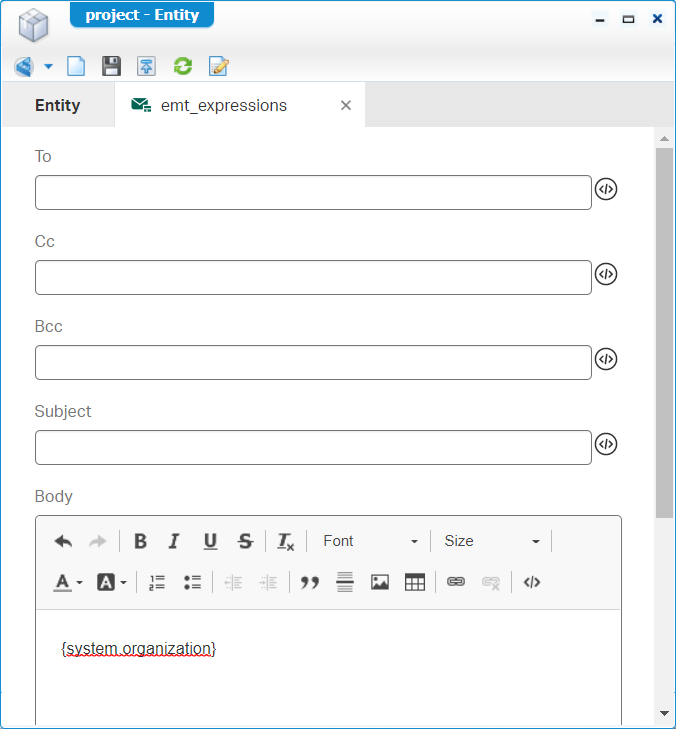This screenshot has width=676, height=729.
Task: Expand the Size dropdown
Action: coord(491,541)
